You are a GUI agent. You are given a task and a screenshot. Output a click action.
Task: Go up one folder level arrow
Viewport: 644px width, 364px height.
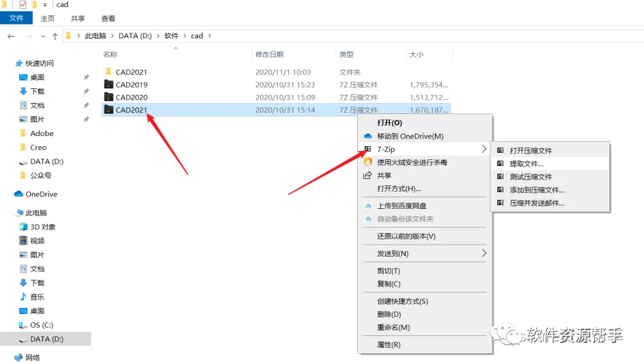tap(55, 36)
